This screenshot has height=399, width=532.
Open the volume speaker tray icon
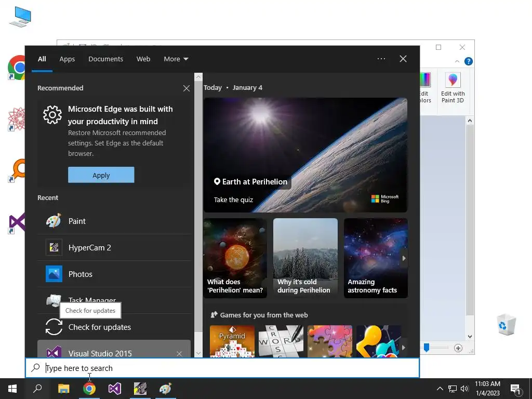point(464,389)
